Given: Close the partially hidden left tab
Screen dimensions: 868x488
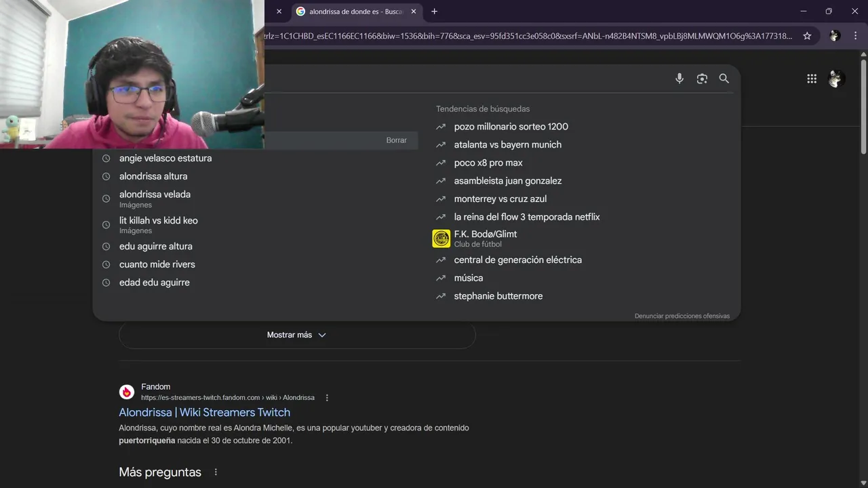Looking at the screenshot, I should [x=279, y=12].
